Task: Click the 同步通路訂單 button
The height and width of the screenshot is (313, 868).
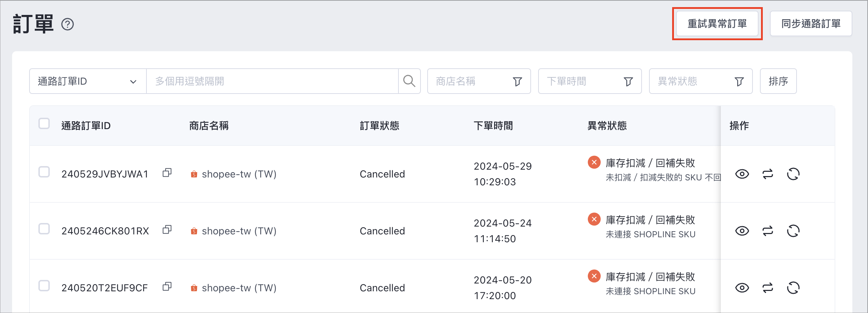Action: point(811,23)
